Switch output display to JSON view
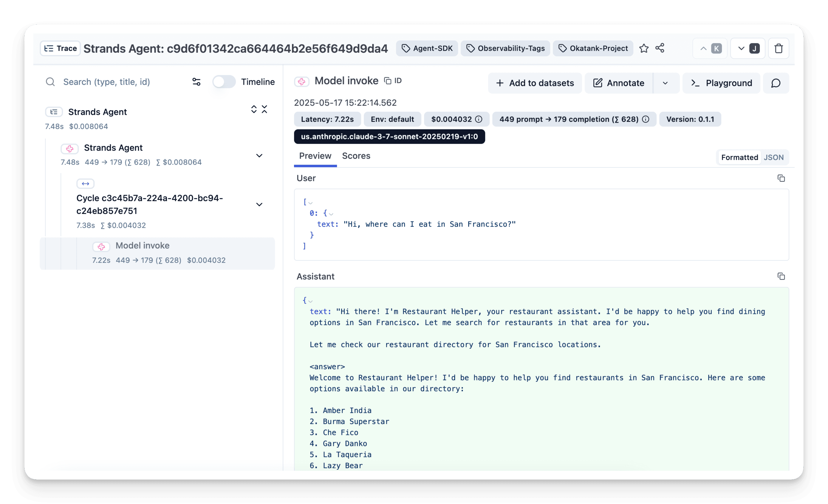The height and width of the screenshot is (504, 828). click(x=774, y=157)
